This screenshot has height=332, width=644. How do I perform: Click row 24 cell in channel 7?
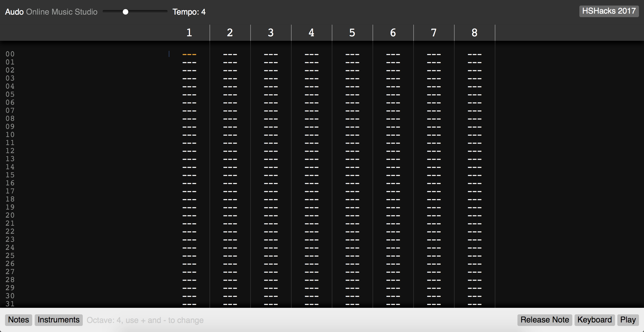[x=434, y=248]
